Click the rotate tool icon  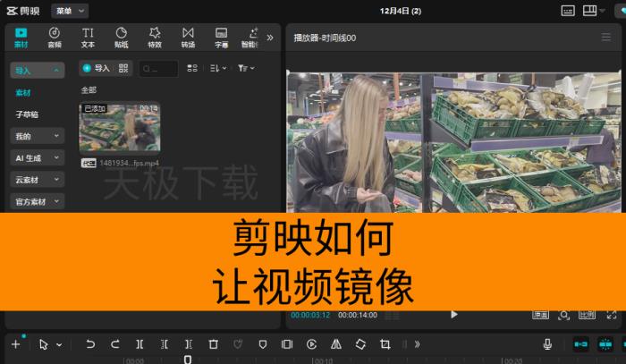(x=360, y=344)
